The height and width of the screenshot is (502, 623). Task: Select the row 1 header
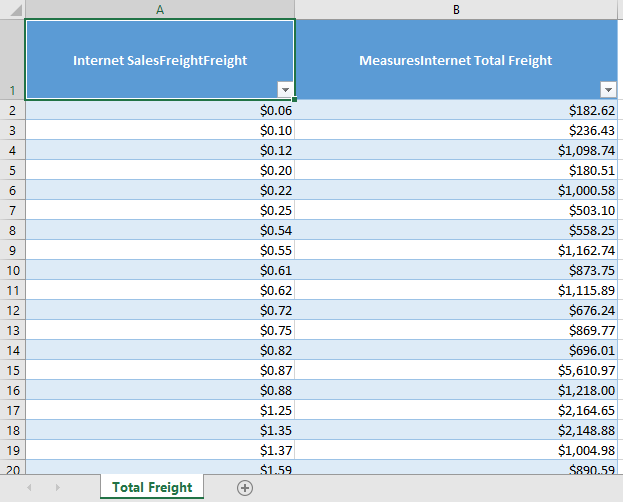(x=12, y=60)
